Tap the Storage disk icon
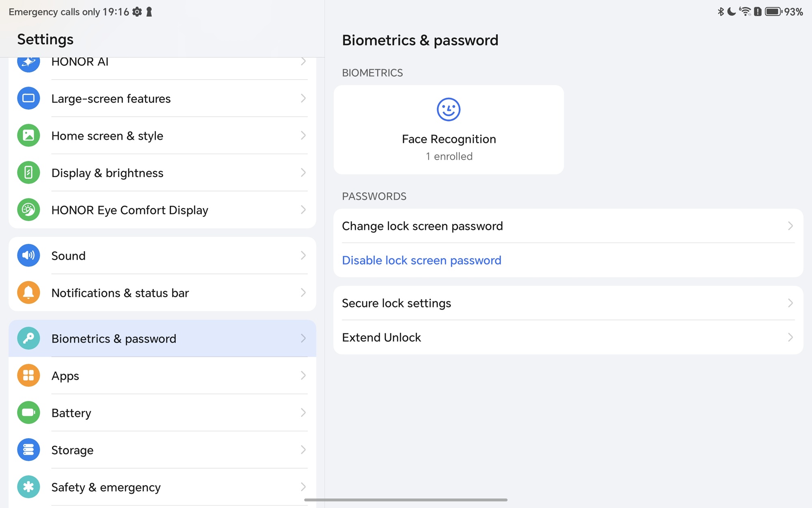This screenshot has height=508, width=812. [28, 450]
